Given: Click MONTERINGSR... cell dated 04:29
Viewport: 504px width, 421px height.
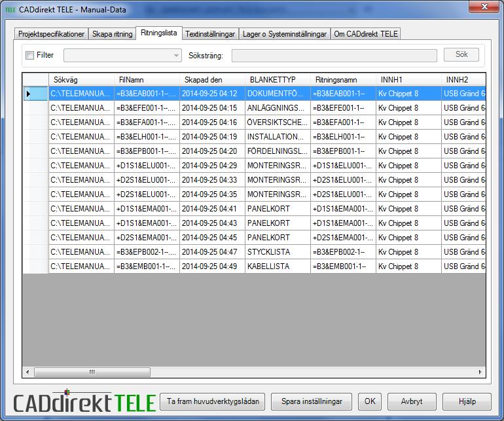Looking at the screenshot, I should click(278, 166).
